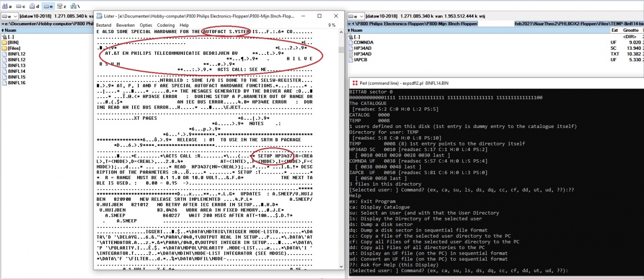Viewport: 644px width, 279px height.
Task: Open Codering menu in Lister
Action: click(x=166, y=25)
